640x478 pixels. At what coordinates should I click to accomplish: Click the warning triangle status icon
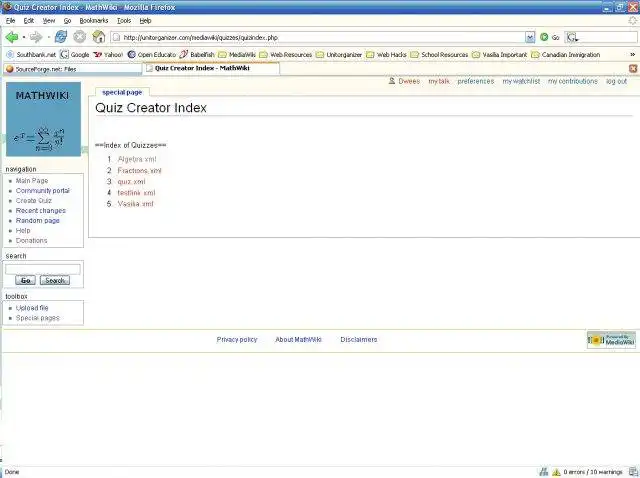click(x=556, y=472)
